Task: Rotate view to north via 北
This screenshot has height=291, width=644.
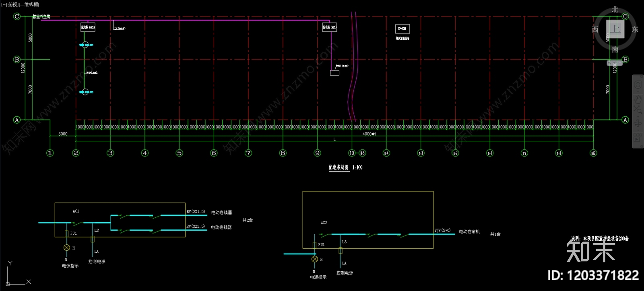Action: coord(615,9)
